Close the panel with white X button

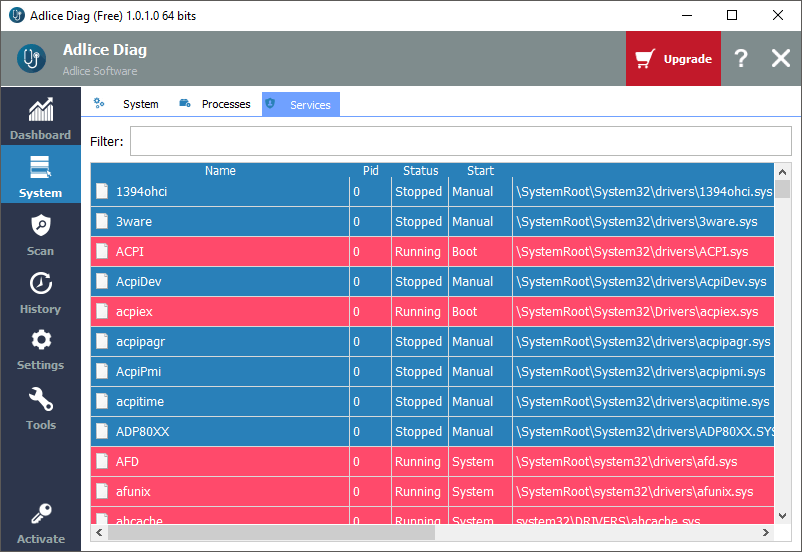780,59
